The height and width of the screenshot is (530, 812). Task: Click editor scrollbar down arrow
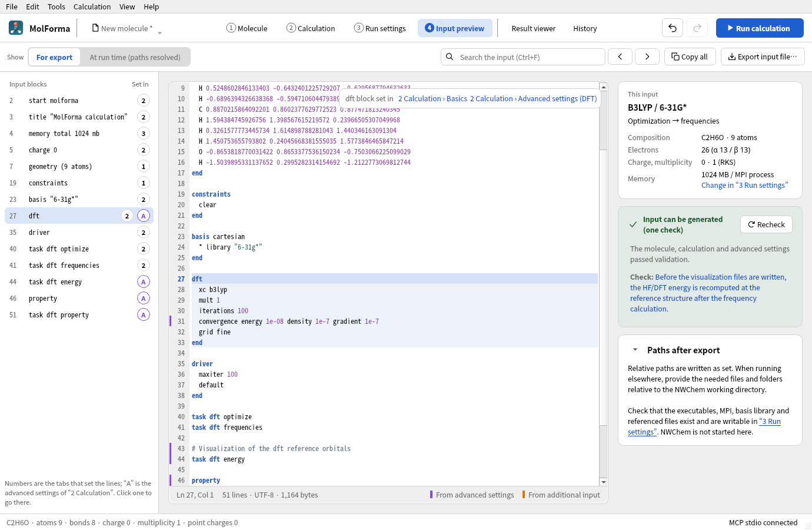click(603, 482)
